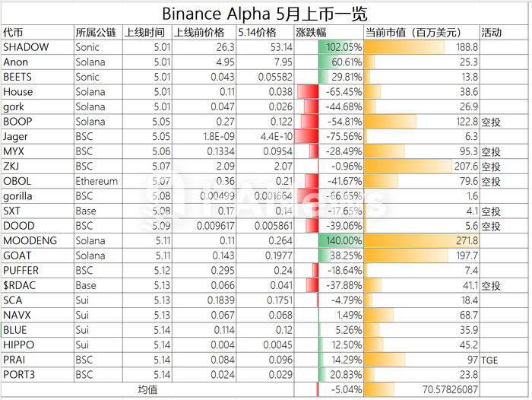Select ZKJ's 207.6 market cap cell
This screenshot has width=532, height=400.
[x=421, y=167]
